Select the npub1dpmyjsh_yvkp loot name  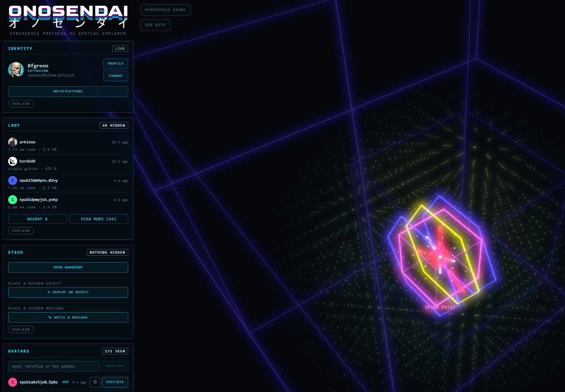pos(39,200)
